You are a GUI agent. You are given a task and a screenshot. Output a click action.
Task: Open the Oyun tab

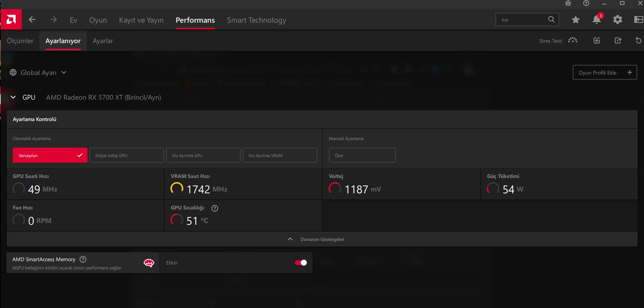coord(98,20)
